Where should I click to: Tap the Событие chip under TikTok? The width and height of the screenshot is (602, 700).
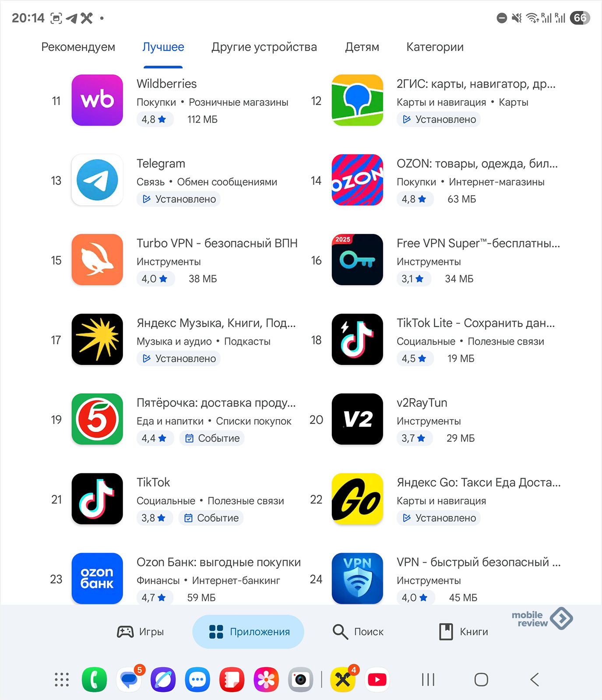[211, 518]
